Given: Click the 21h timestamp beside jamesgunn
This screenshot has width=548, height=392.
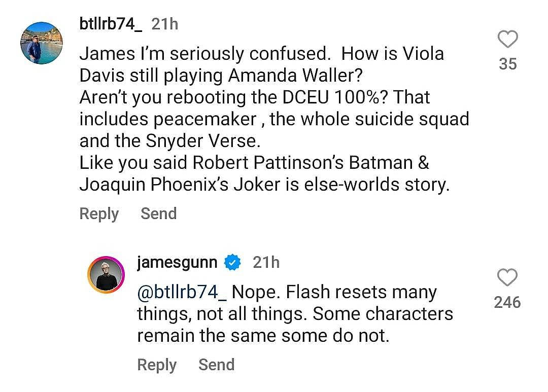Looking at the screenshot, I should pos(266,263).
